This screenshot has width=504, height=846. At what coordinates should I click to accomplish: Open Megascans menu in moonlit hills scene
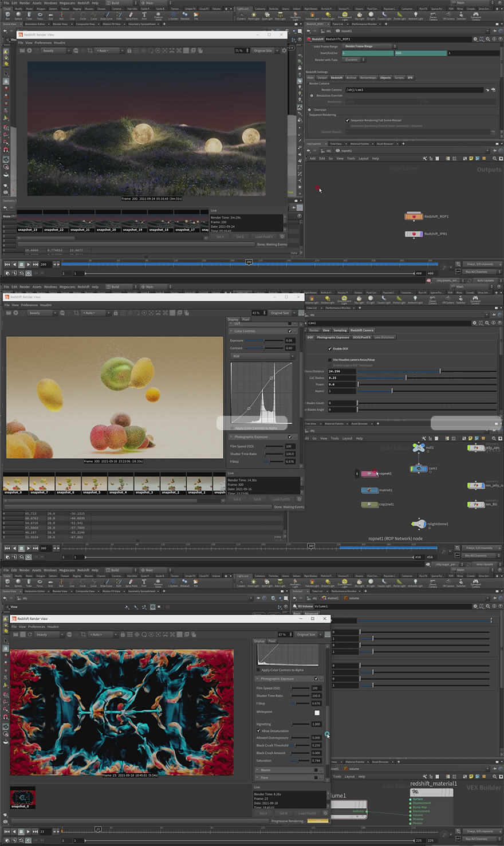click(67, 3)
